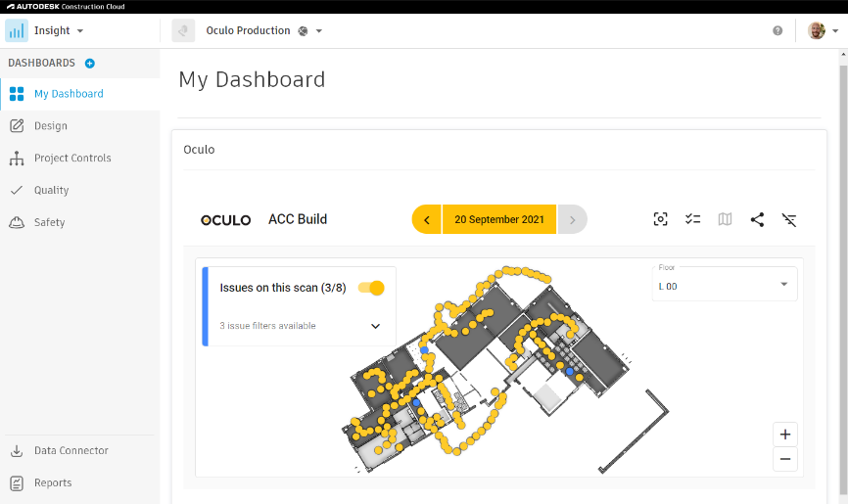848x504 pixels.
Task: Share the Oculo scan via share icon
Action: [757, 219]
